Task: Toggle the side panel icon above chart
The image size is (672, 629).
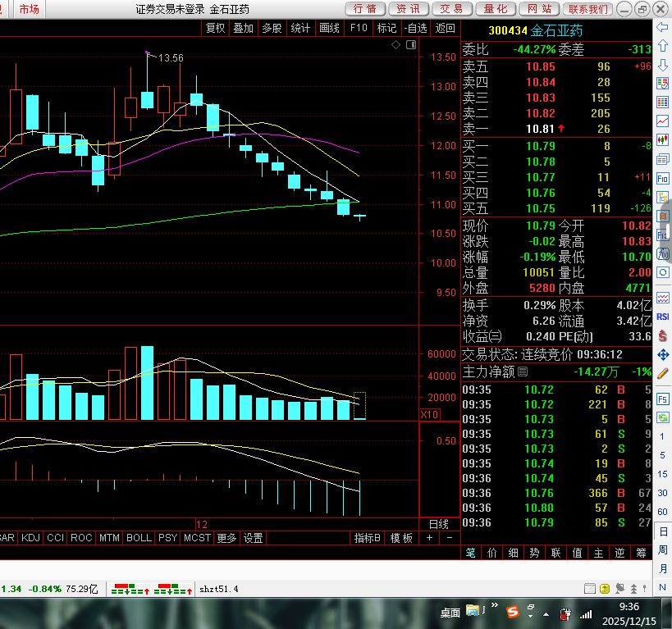Action: tap(411, 44)
